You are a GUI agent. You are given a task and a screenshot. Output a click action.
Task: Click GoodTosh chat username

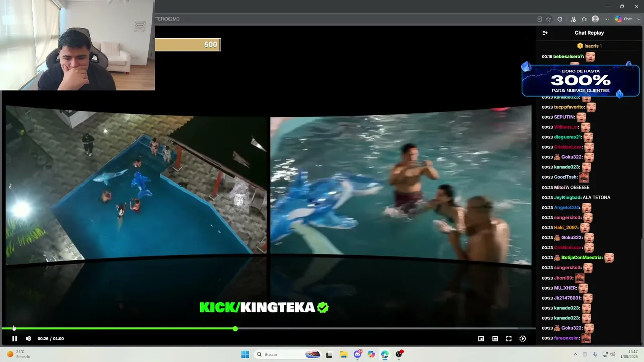(x=566, y=177)
